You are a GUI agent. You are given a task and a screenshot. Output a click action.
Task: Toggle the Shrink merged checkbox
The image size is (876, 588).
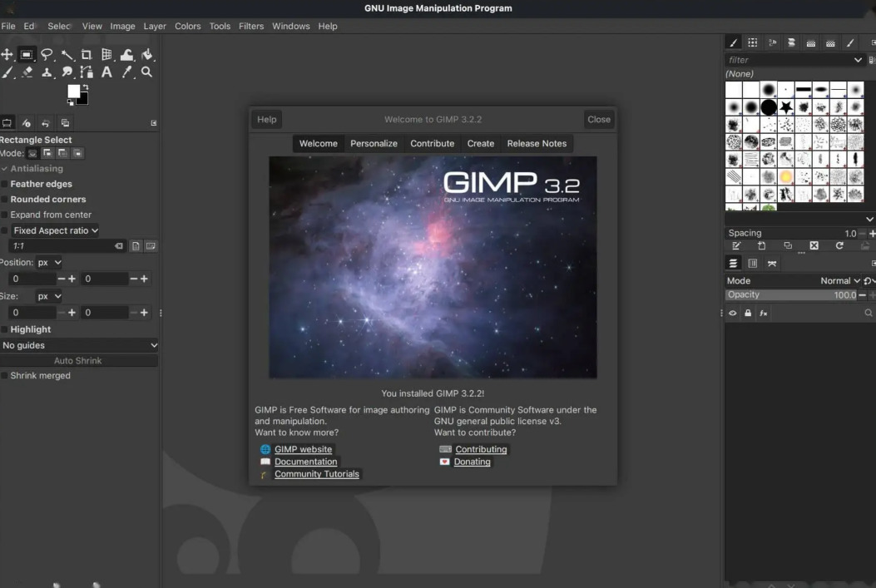click(4, 376)
